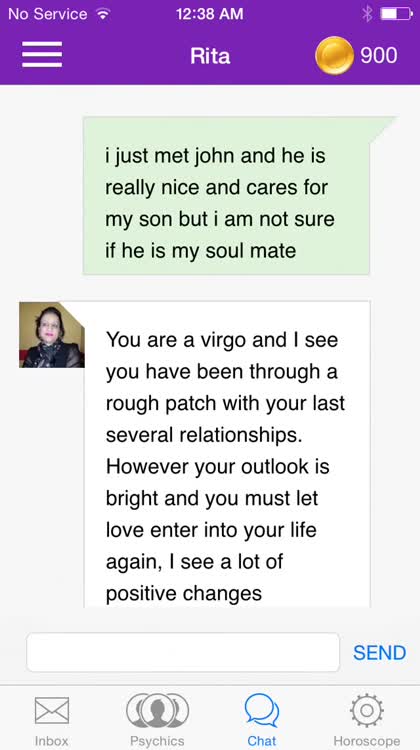420x750 pixels.
Task: Focus the message input field
Action: tap(183, 652)
